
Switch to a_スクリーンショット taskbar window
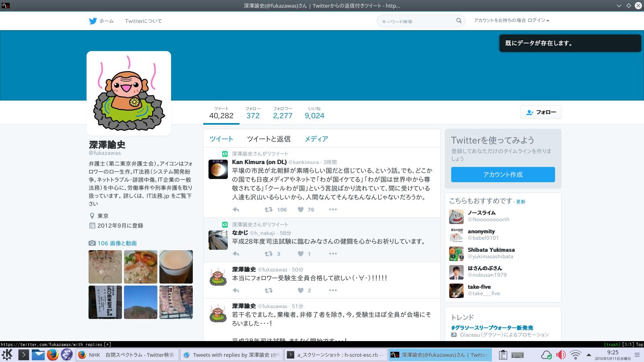coord(336,355)
